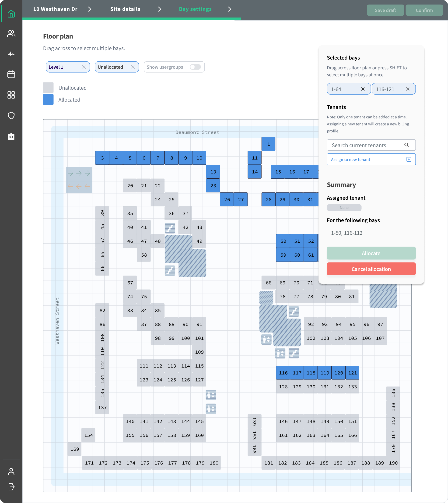Click the green entry arrows on the floor plan
Screen dimensions: 448x503
[x=79, y=174]
